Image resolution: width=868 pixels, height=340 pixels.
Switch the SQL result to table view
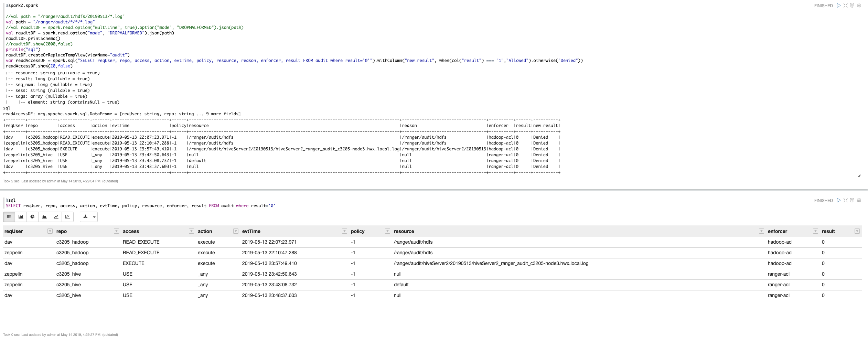pyautogui.click(x=9, y=217)
